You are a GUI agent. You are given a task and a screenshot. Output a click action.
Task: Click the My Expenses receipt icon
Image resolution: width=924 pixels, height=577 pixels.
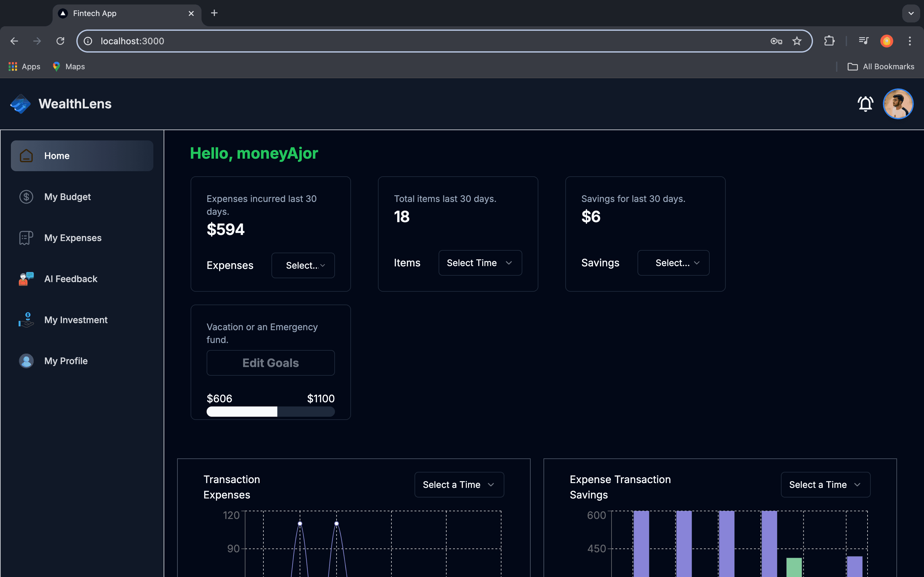(26, 238)
